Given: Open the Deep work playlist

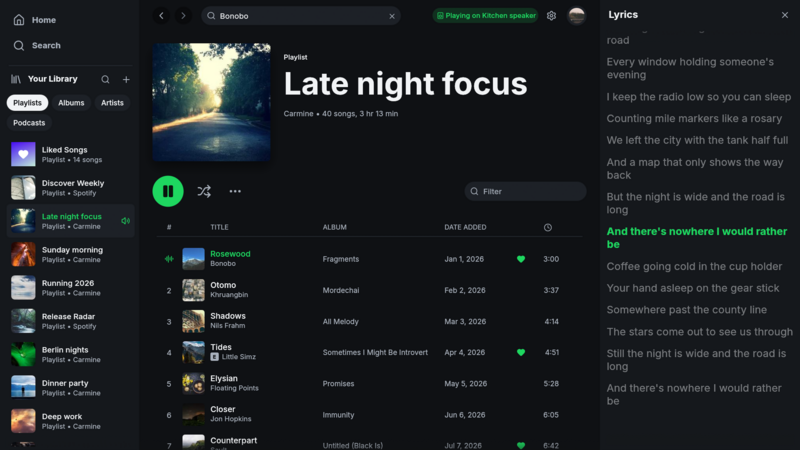Looking at the screenshot, I should pos(70,421).
